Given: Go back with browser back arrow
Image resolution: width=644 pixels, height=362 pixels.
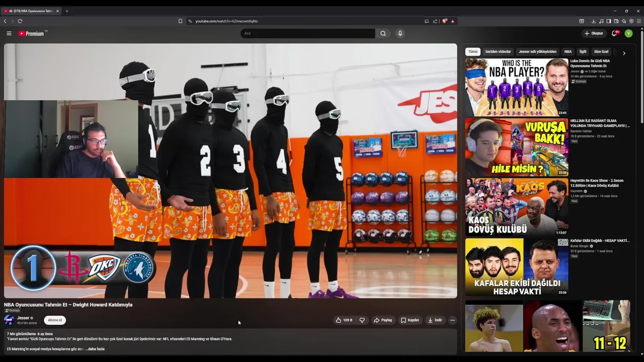Looking at the screenshot, I should [5, 21].
